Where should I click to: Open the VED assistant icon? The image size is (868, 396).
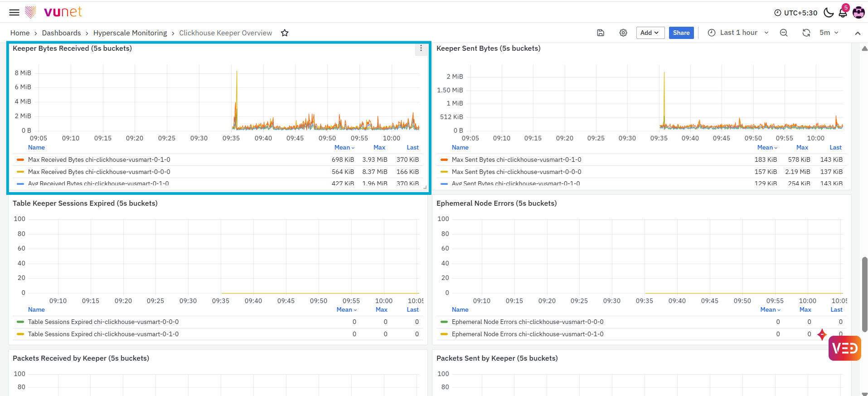click(844, 348)
